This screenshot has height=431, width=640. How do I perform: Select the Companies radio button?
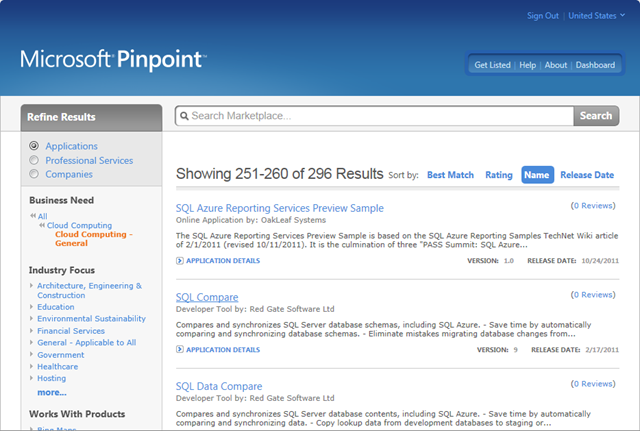(35, 174)
